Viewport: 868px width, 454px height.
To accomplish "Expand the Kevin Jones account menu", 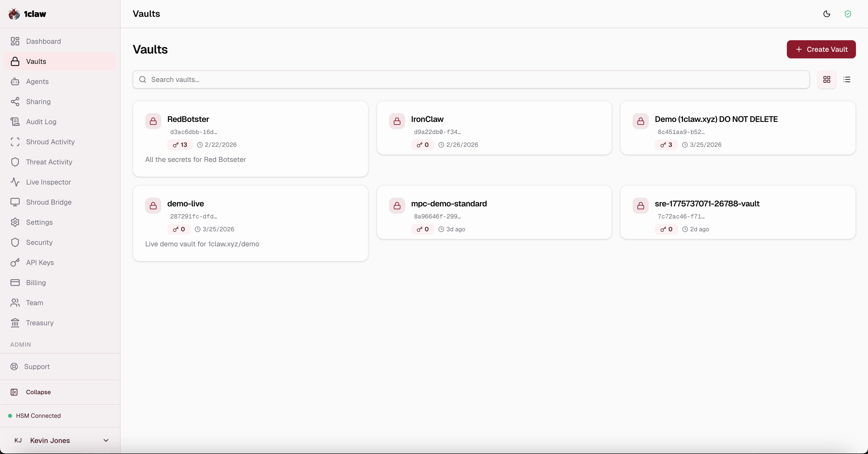I will 106,440.
